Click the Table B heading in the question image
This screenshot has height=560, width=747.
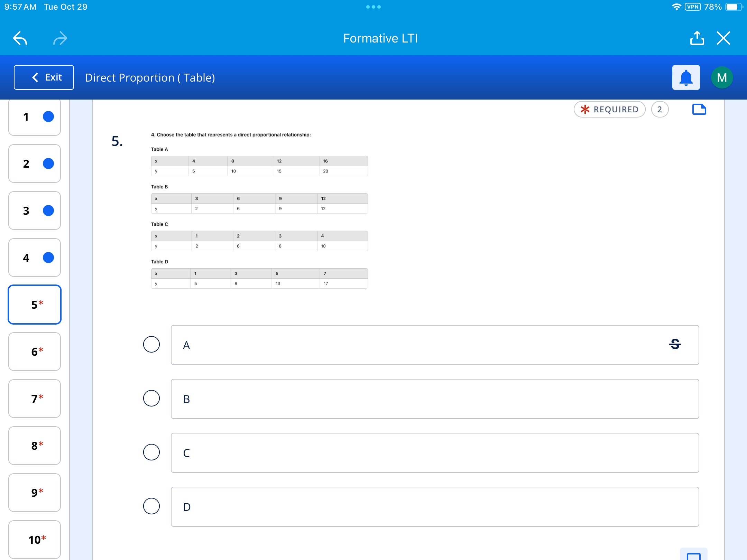[x=159, y=187]
